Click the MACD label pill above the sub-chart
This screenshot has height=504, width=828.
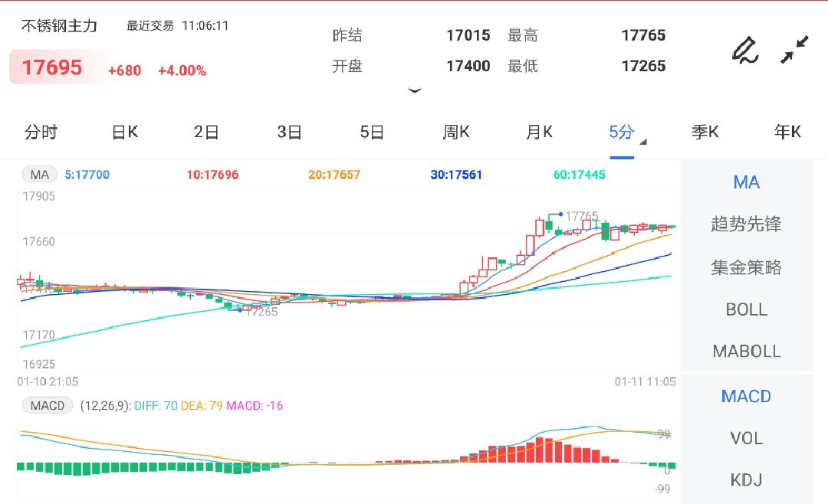[46, 405]
